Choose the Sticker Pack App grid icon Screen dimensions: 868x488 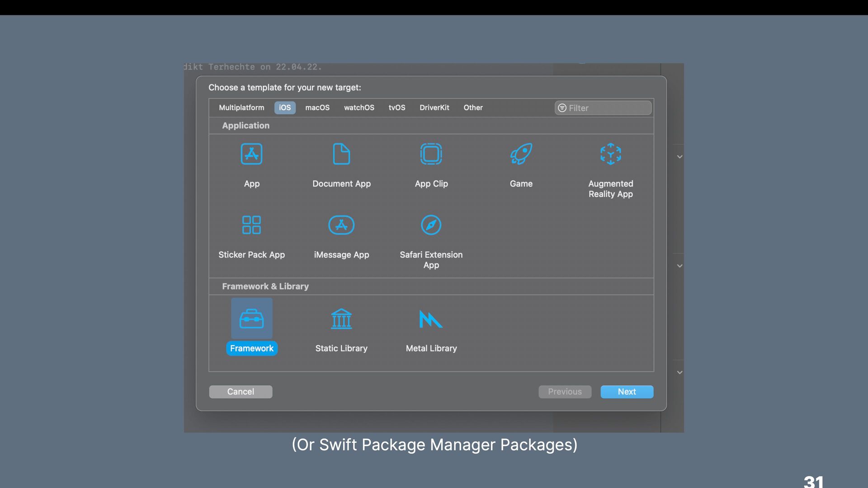tap(251, 225)
